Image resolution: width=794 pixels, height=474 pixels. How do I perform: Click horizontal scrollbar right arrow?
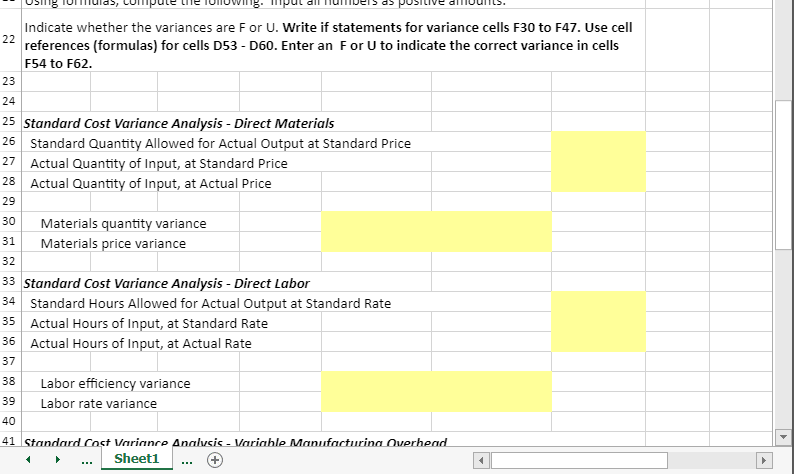tap(764, 460)
